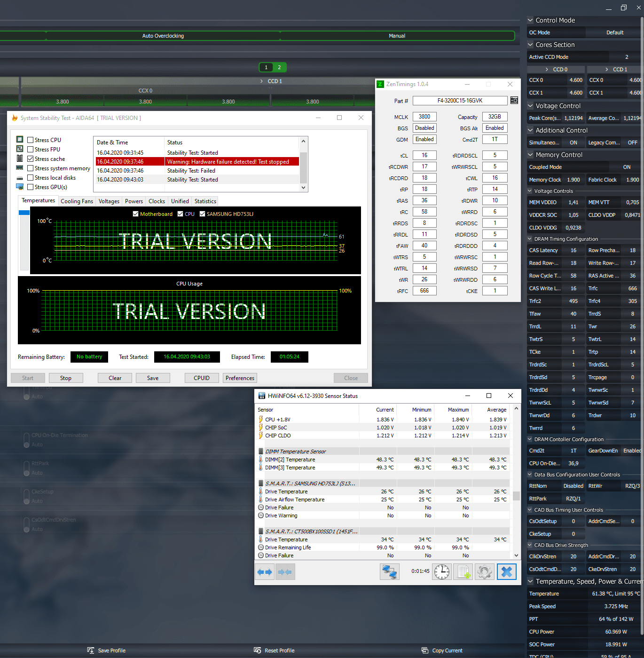Switch to Cooling Fans tab

77,201
